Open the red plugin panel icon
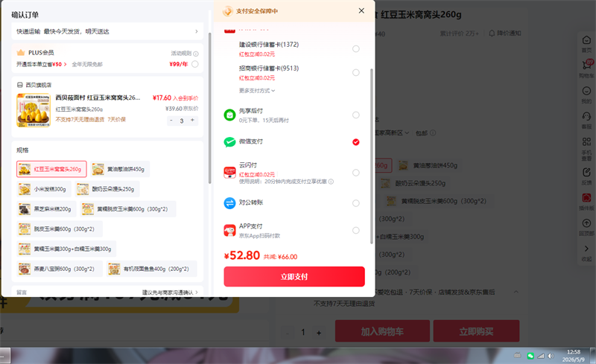Screen dimensions: 596x364 [586, 197]
